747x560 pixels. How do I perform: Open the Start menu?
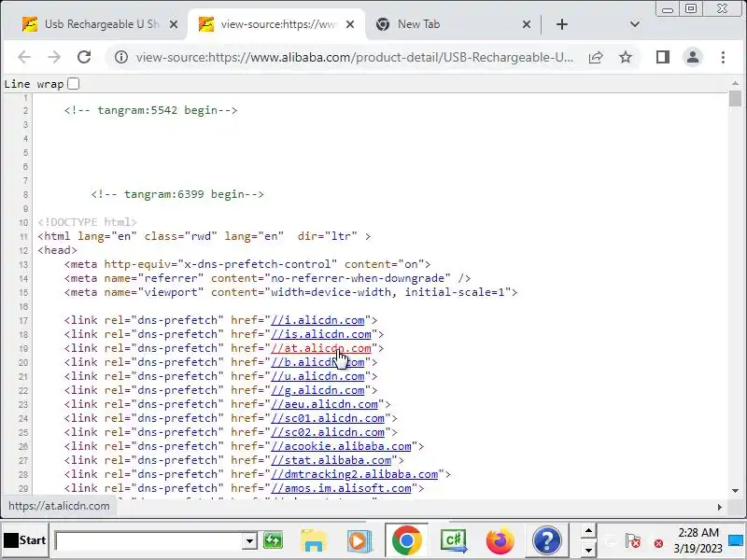[x=25, y=540]
